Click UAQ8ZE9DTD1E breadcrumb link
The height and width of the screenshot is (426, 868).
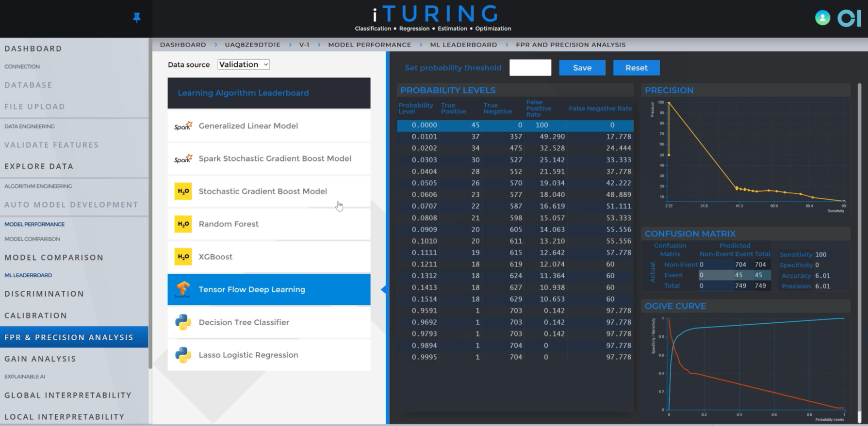pos(252,45)
